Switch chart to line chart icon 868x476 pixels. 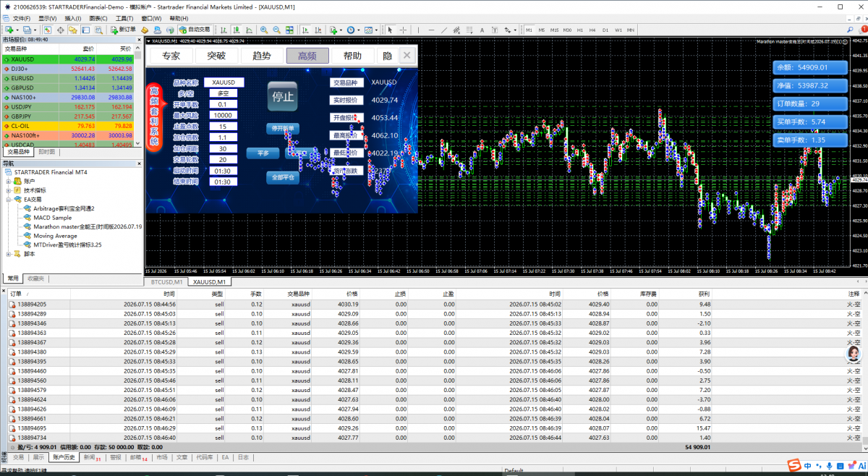(249, 30)
